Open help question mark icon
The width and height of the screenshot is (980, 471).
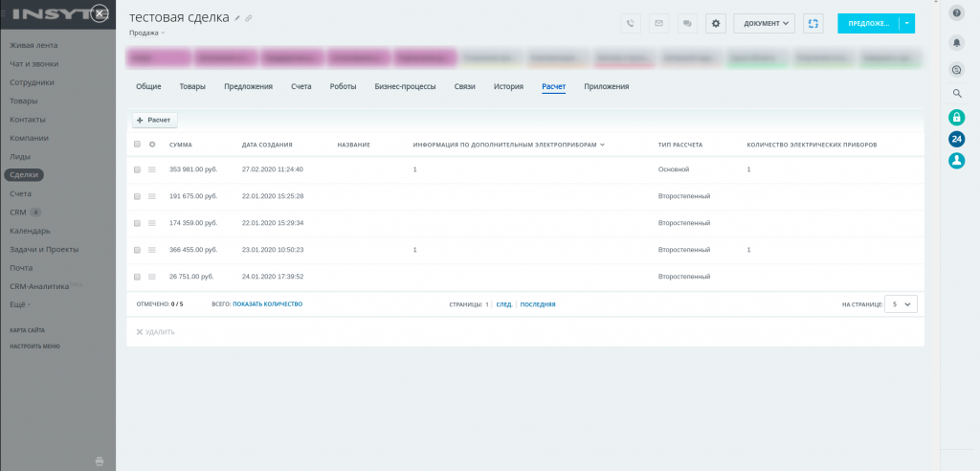pyautogui.click(x=956, y=12)
